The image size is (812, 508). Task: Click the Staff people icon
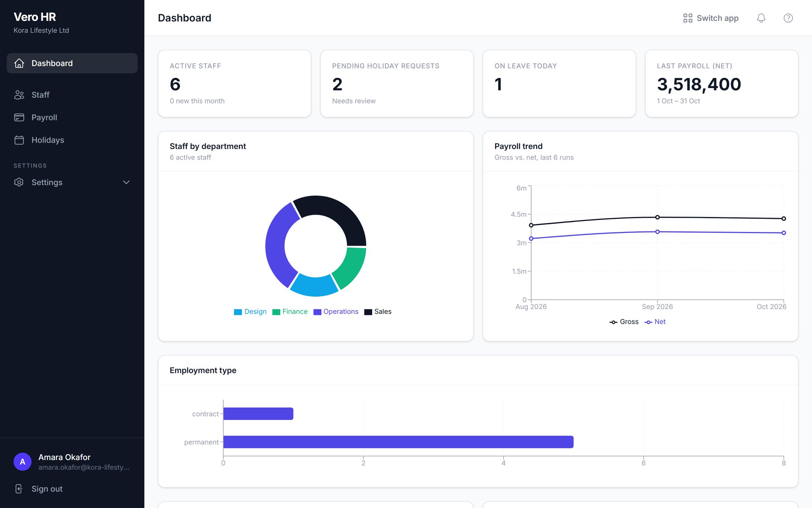click(19, 95)
